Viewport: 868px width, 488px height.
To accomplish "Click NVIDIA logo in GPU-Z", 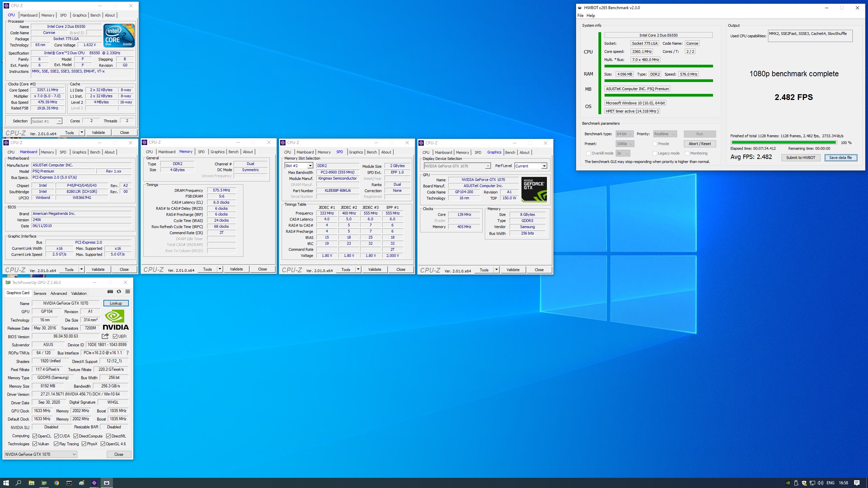I will point(116,320).
